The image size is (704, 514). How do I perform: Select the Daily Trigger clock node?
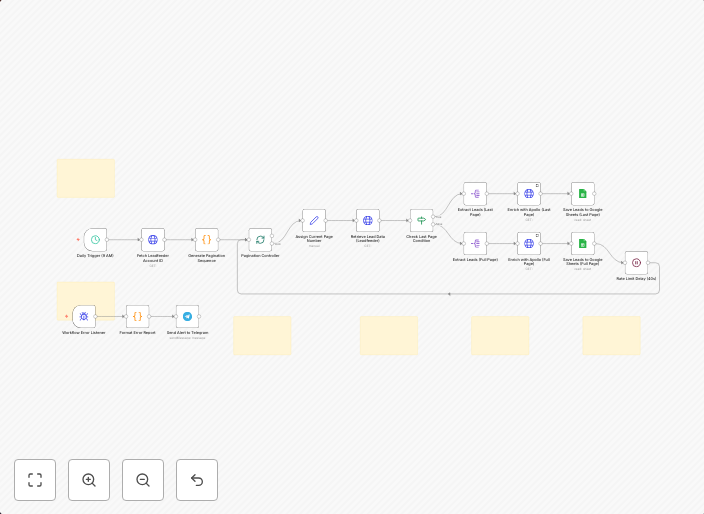click(x=95, y=240)
